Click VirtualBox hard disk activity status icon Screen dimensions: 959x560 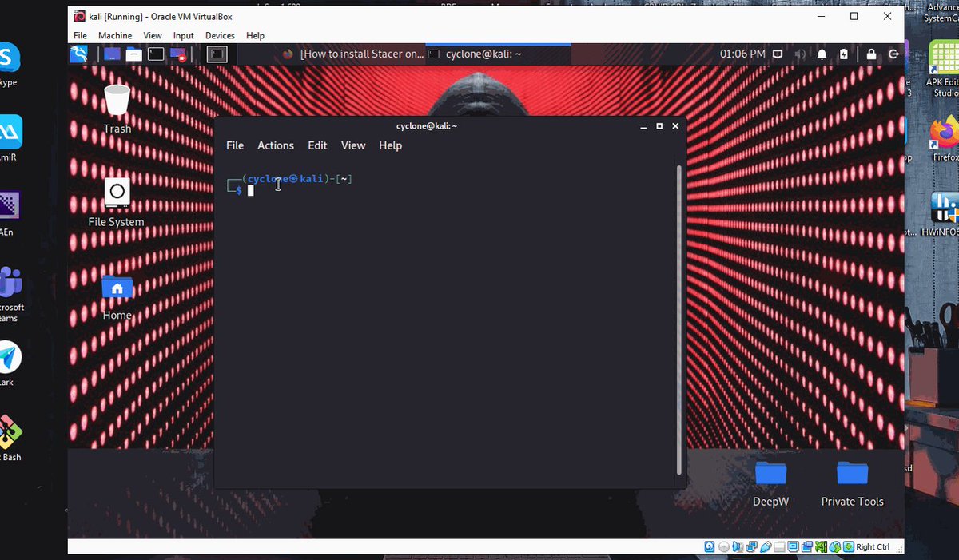click(x=709, y=546)
